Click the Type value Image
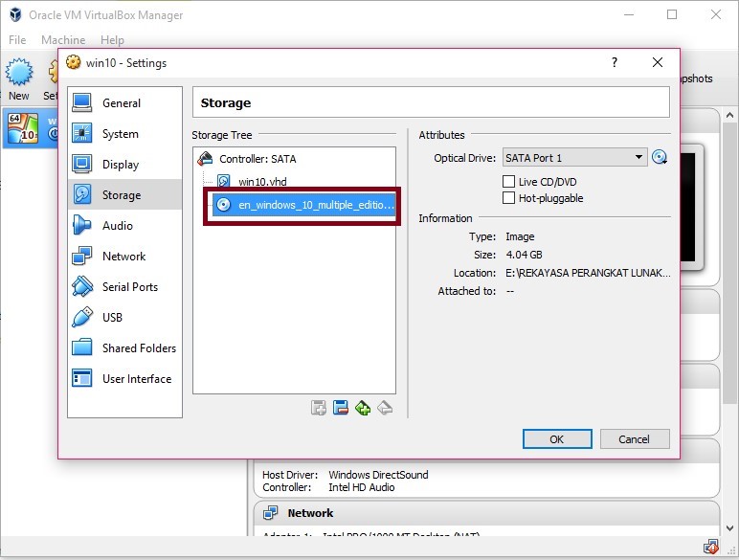Image resolution: width=739 pixels, height=560 pixels. click(520, 236)
